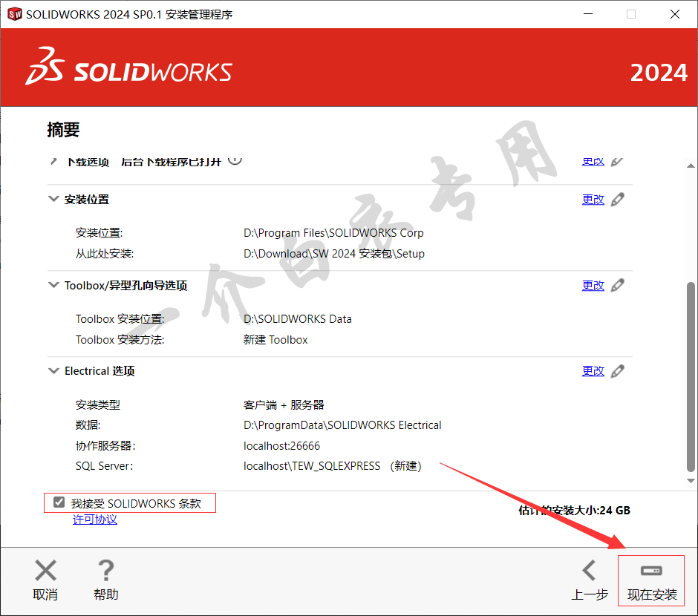The height and width of the screenshot is (616, 698).
Task: Collapse the Toolbox/异型孔向导选项 chevron
Action: coord(53,285)
